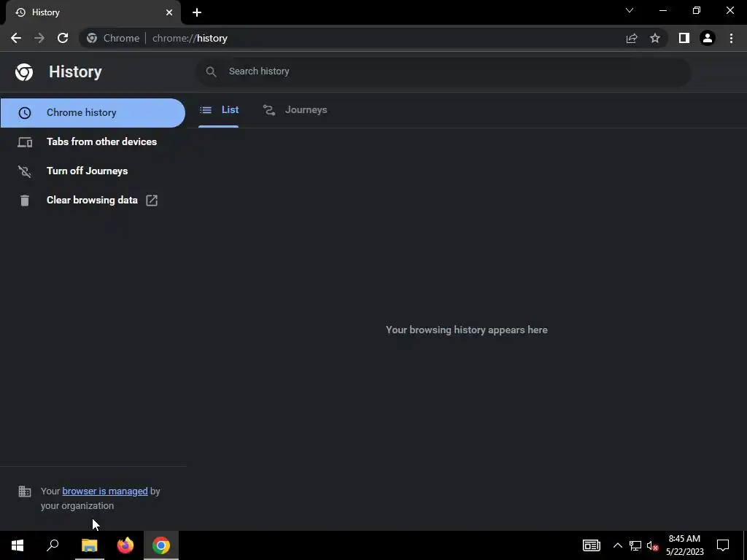The height and width of the screenshot is (560, 747).
Task: Select the History browser tab
Action: pyautogui.click(x=93, y=12)
